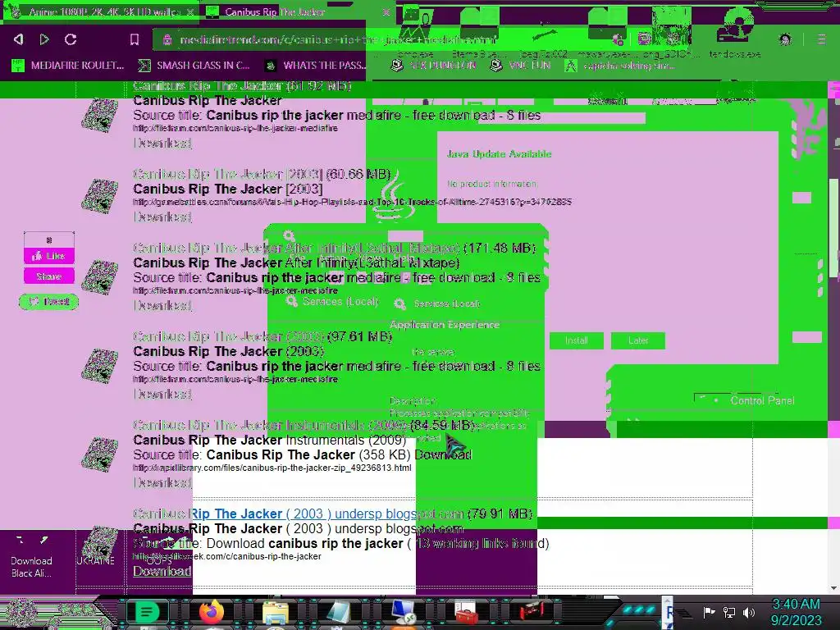
Task: Open SMASH GLASS IN C... bookmark
Action: [194, 66]
